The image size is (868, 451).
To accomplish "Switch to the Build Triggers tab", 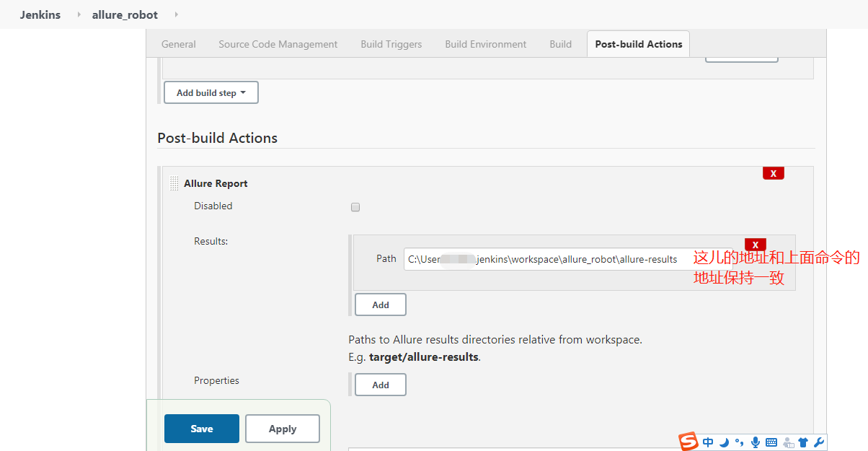I will coord(391,44).
